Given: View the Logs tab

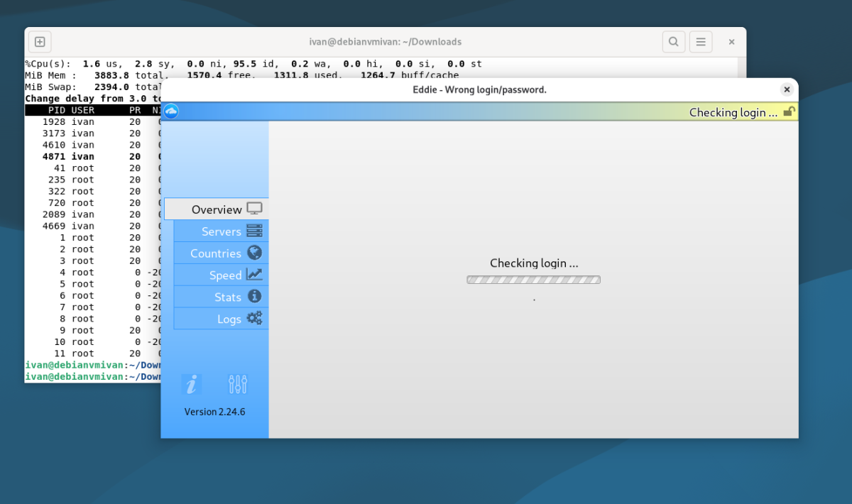Looking at the screenshot, I should coord(221,319).
